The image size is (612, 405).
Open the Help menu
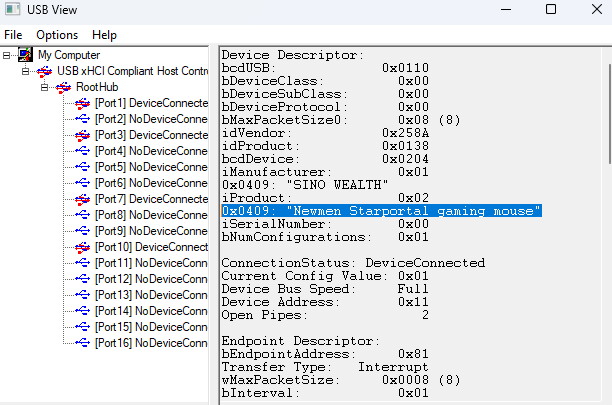(x=104, y=35)
